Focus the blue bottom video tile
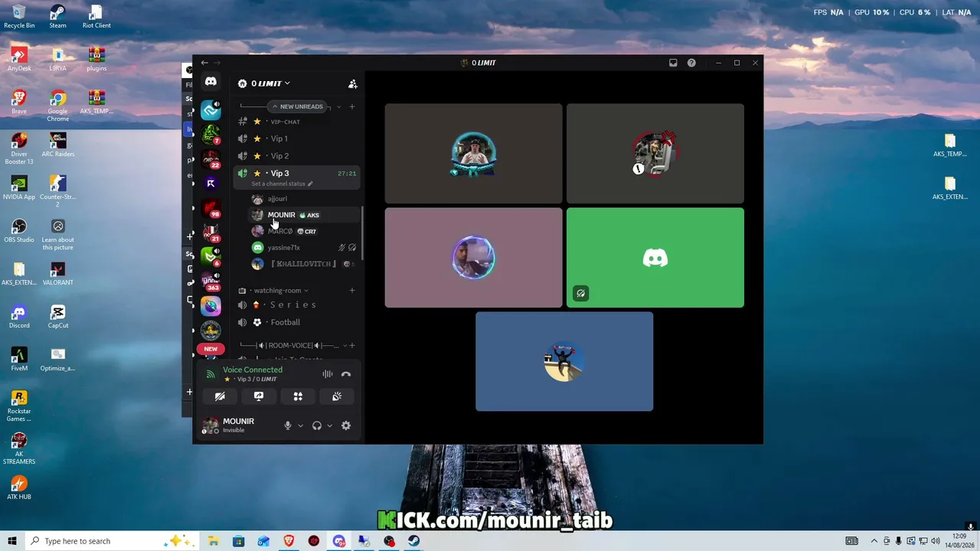The width and height of the screenshot is (980, 551). 564,361
